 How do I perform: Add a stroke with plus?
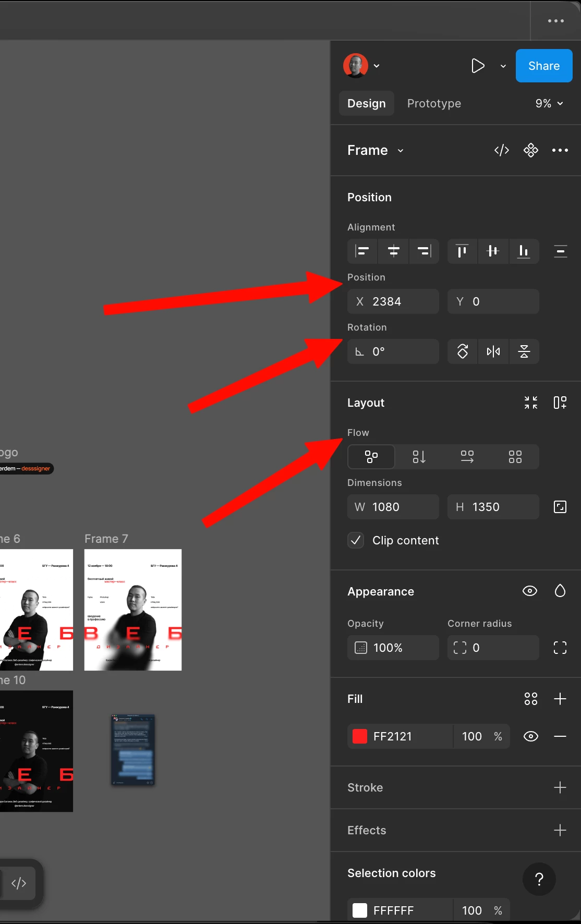point(560,787)
